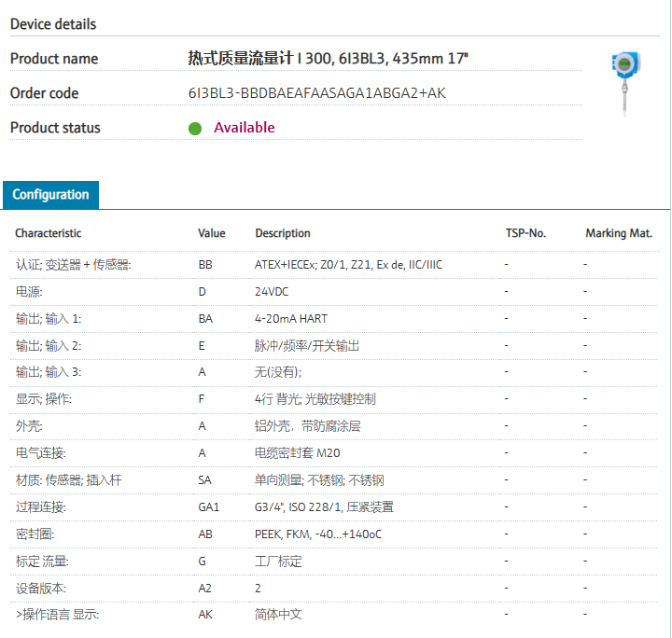Click the 4-20mA HART description cell
This screenshot has height=638, width=672.
coord(291,319)
